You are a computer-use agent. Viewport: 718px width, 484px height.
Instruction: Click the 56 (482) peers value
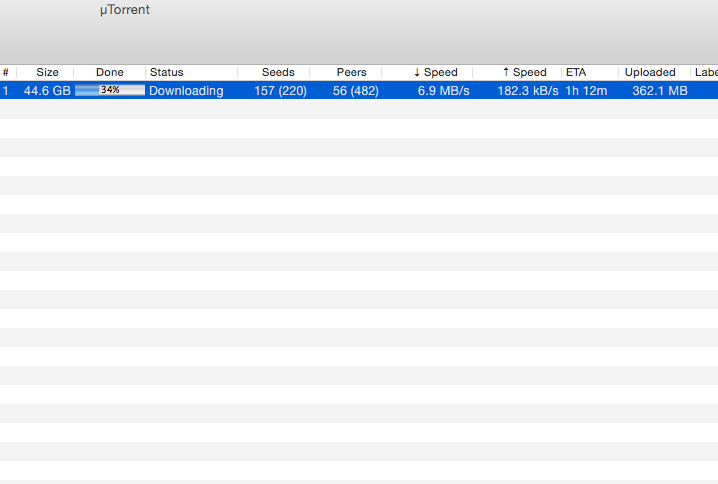point(356,91)
